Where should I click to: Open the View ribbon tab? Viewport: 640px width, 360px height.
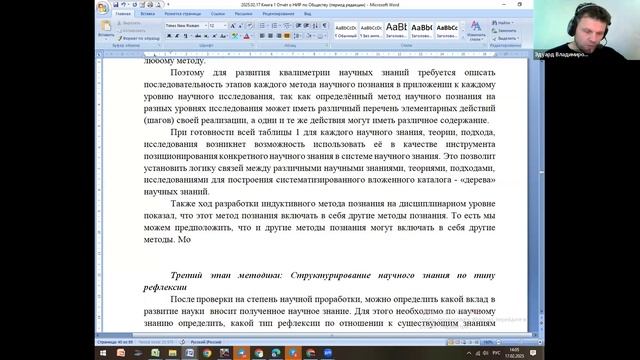coord(307,14)
